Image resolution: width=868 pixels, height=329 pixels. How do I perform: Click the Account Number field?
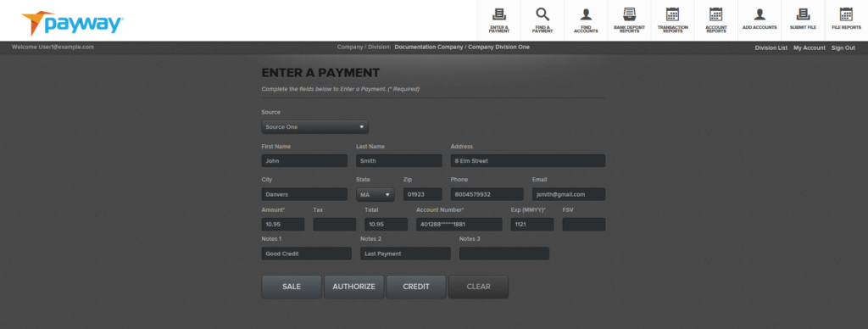point(459,225)
